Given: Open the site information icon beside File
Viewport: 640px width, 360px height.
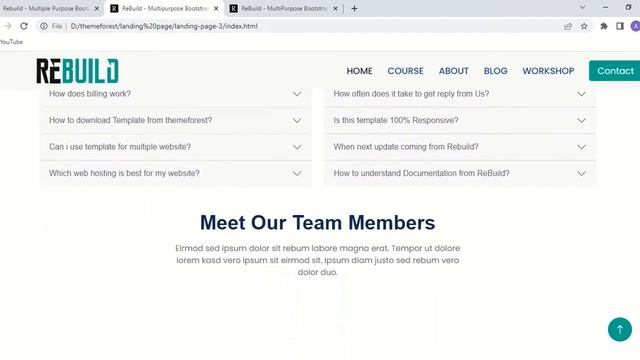Looking at the screenshot, I should click(x=44, y=26).
